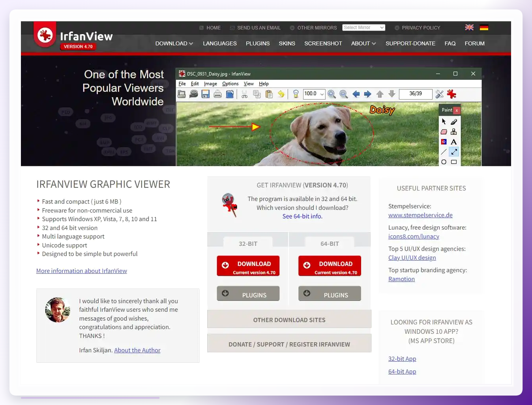The image size is (532, 405).
Task: Click the Cut scissors toolbar icon
Action: [x=245, y=94]
